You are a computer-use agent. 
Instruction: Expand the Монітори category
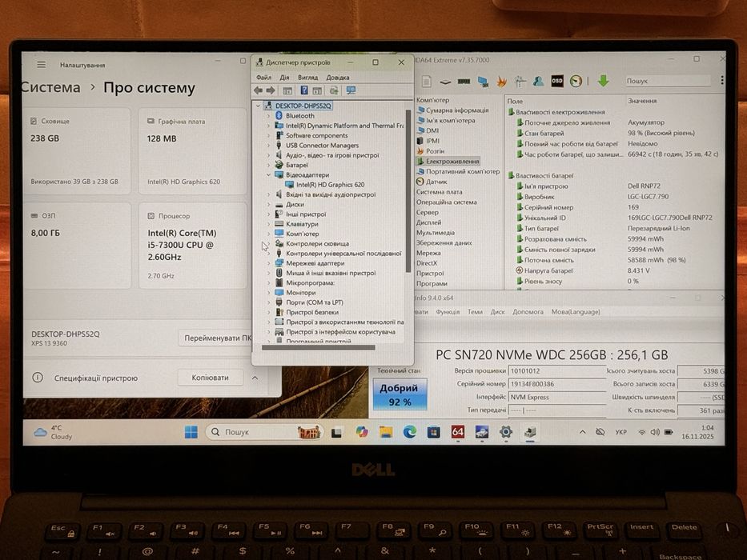[x=268, y=292]
